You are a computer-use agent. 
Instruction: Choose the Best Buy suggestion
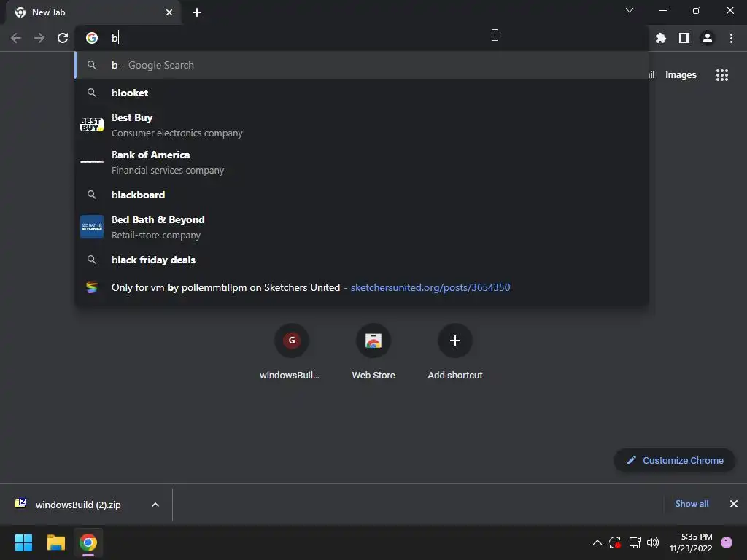coord(362,125)
